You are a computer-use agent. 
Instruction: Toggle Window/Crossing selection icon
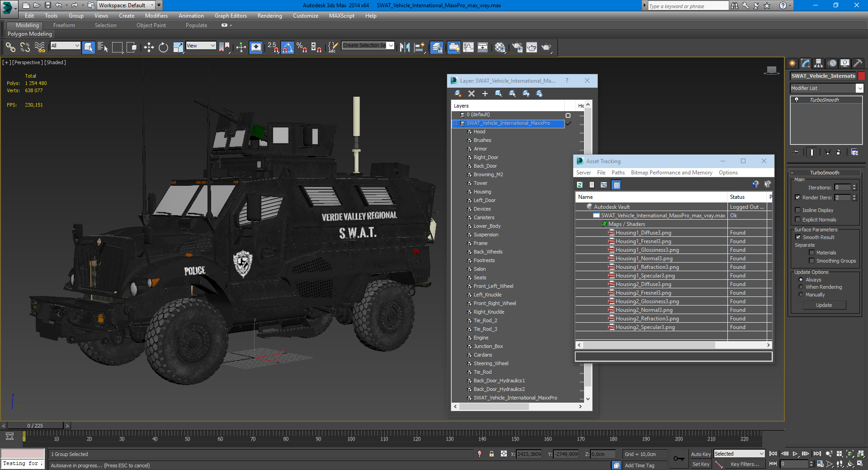pos(132,47)
